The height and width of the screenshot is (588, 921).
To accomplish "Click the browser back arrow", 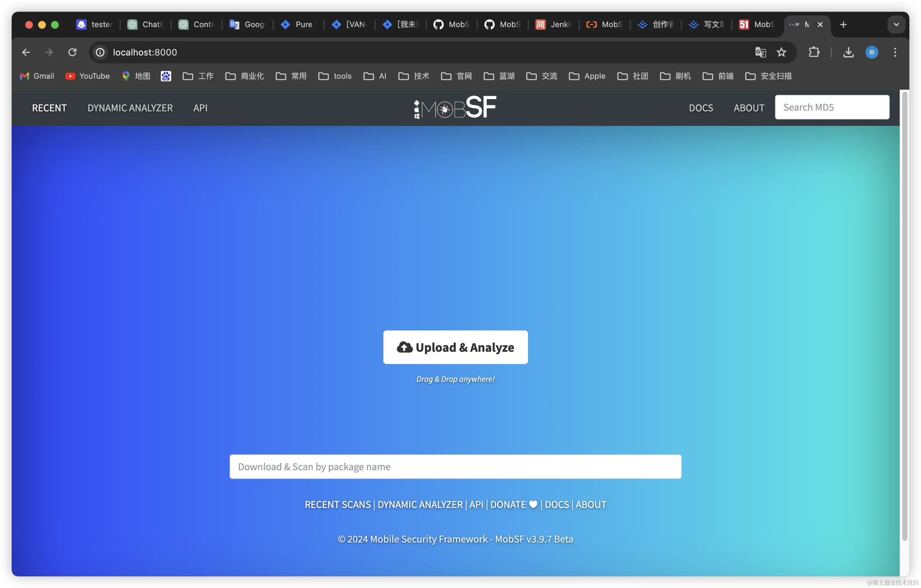I will point(26,52).
